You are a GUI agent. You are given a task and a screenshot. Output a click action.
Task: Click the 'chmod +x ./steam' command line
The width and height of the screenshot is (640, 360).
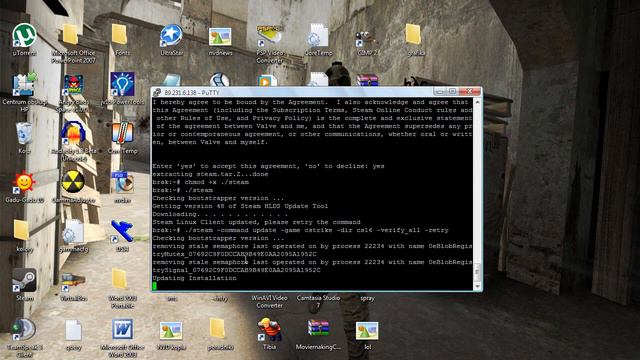200,182
